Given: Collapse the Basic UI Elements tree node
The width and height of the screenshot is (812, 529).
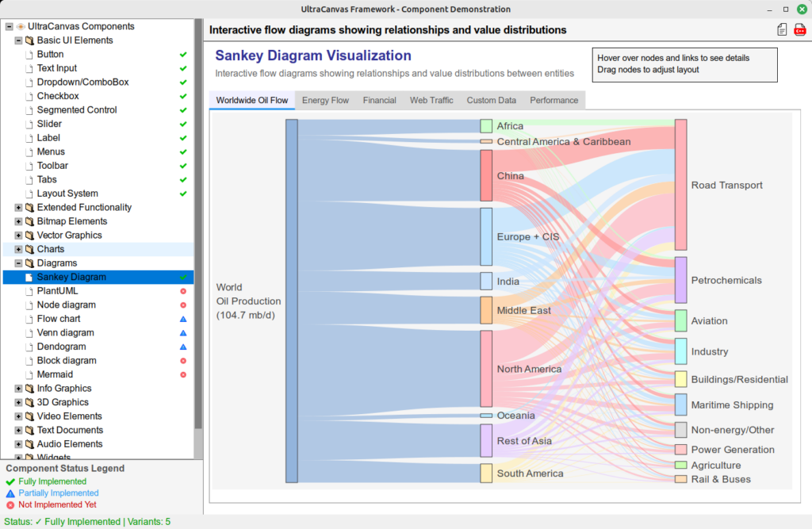Looking at the screenshot, I should [x=18, y=40].
